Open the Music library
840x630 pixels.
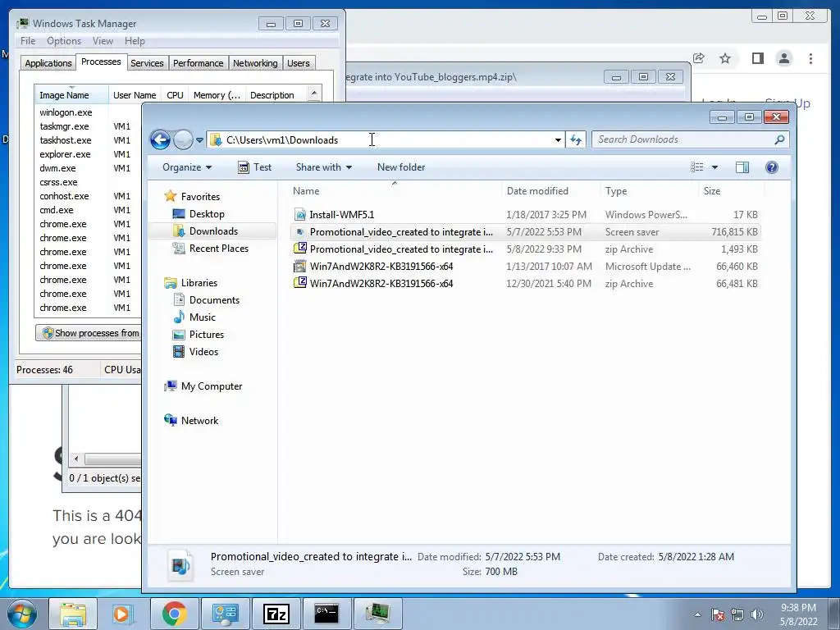click(x=194, y=317)
